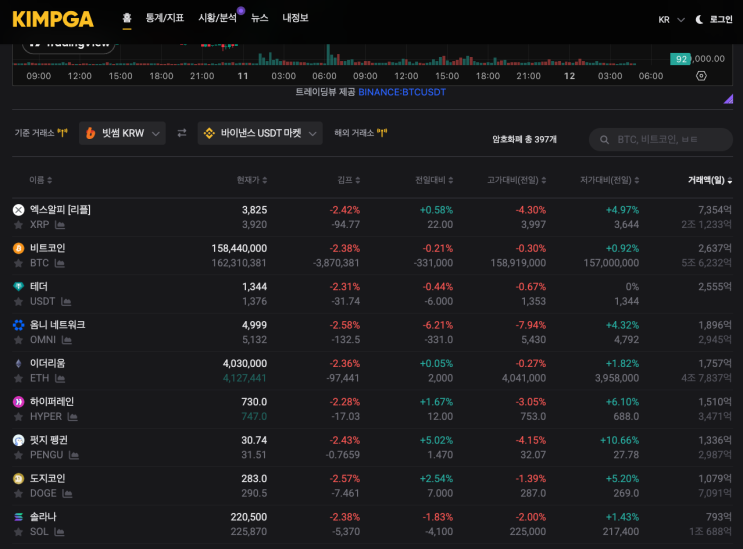The height and width of the screenshot is (549, 743).
Task: Select the 이더리움 row name
Action: (47, 363)
